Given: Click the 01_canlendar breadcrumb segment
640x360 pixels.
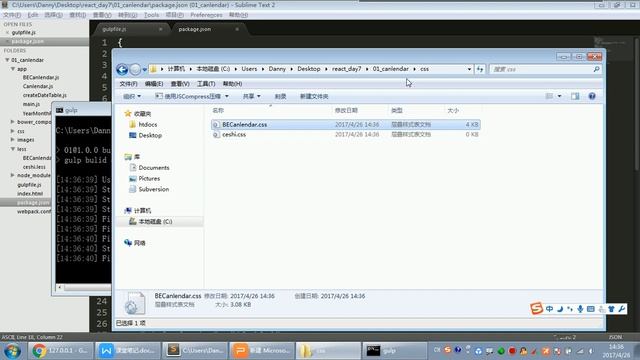Looking at the screenshot, I should click(x=390, y=69).
